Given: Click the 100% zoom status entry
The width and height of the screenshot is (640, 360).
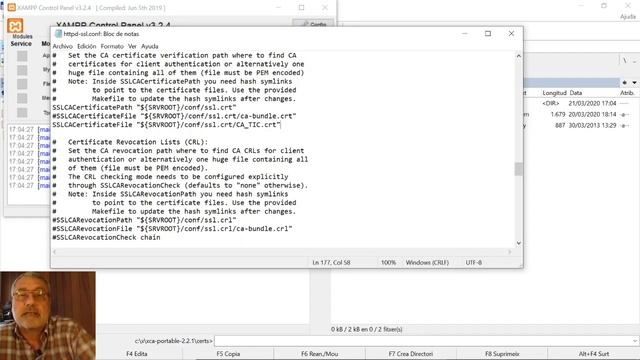Looking at the screenshot, I should coord(388,262).
